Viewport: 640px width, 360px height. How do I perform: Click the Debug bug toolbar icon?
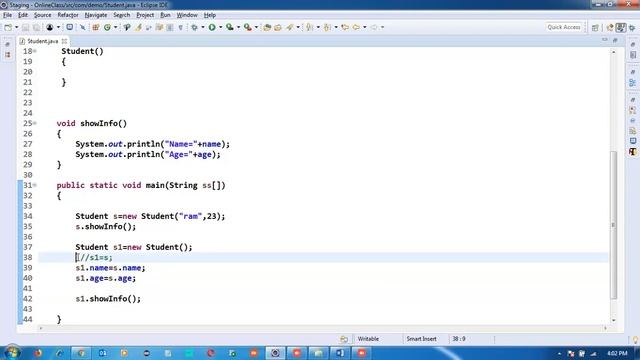[194, 27]
